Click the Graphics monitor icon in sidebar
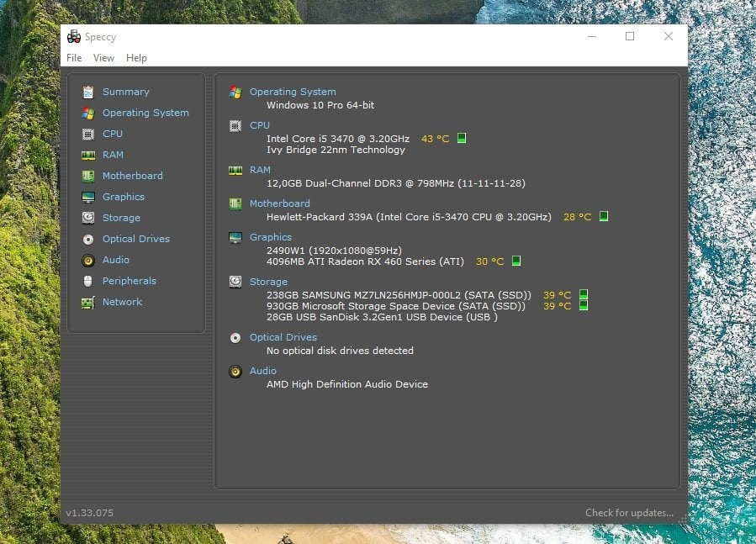Screen dimensions: 756x544 [x=87, y=197]
